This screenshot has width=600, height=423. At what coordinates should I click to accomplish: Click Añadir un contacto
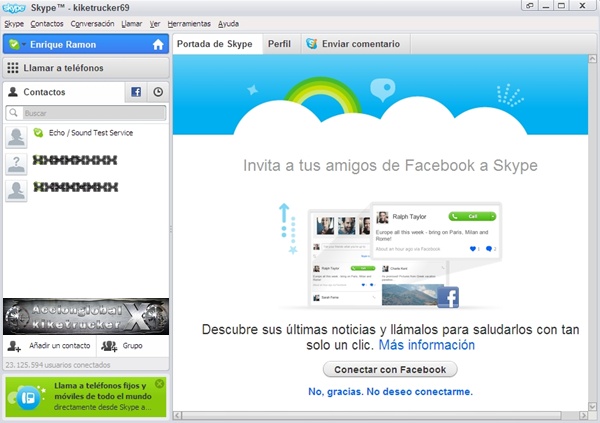(x=49, y=346)
